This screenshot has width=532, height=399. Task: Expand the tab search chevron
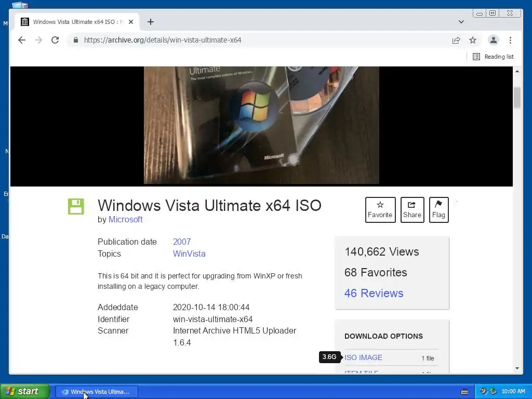(461, 22)
